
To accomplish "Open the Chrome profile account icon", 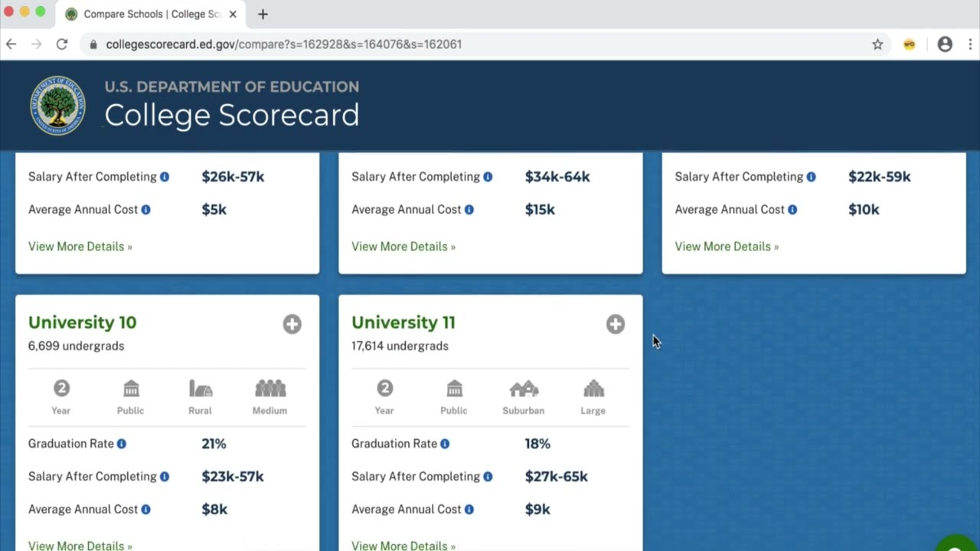I will 945,44.
